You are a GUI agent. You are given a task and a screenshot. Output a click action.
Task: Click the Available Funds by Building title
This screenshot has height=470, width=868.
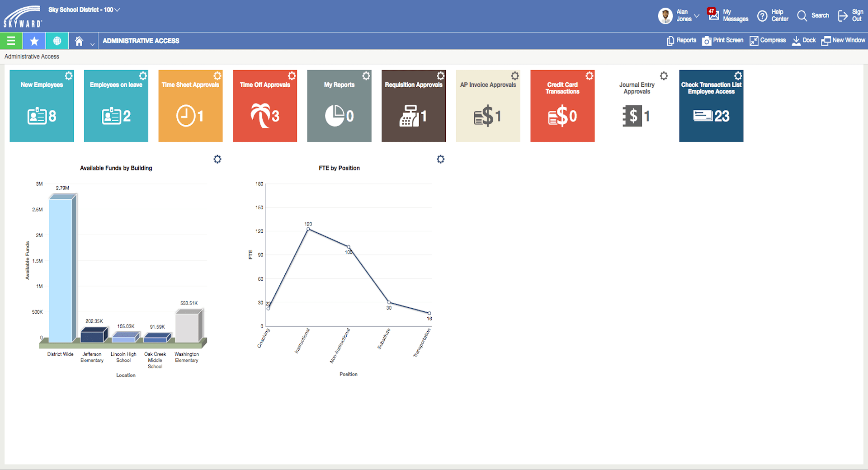pyautogui.click(x=116, y=168)
